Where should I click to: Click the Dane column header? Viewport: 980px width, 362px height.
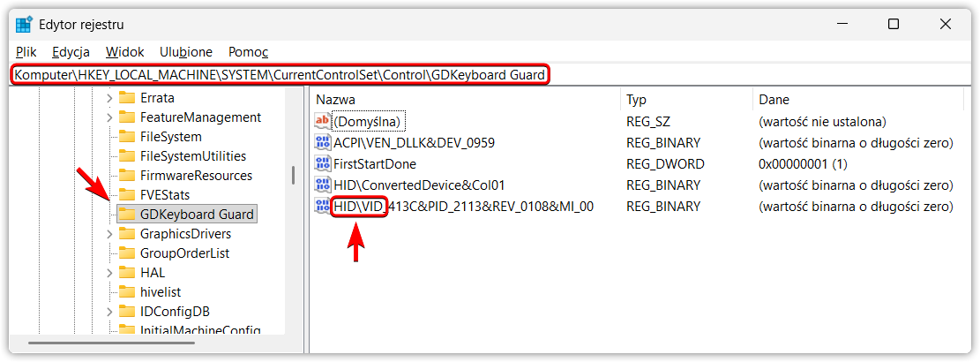858,100
